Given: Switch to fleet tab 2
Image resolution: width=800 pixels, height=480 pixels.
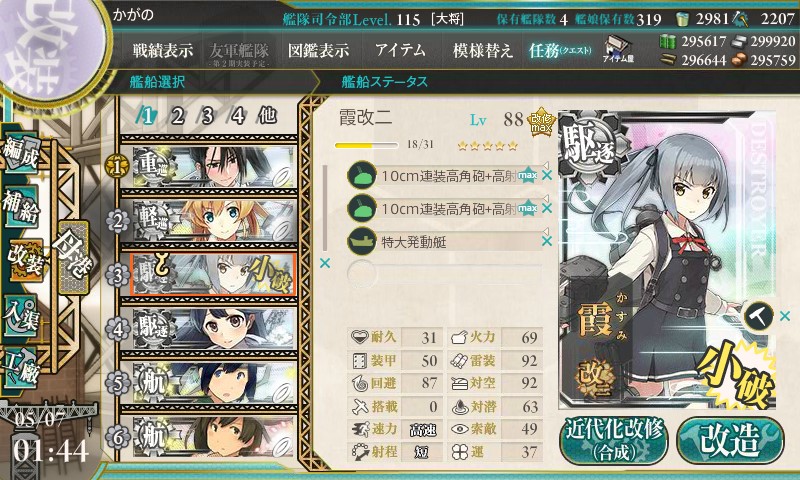Looking at the screenshot, I should [x=177, y=116].
